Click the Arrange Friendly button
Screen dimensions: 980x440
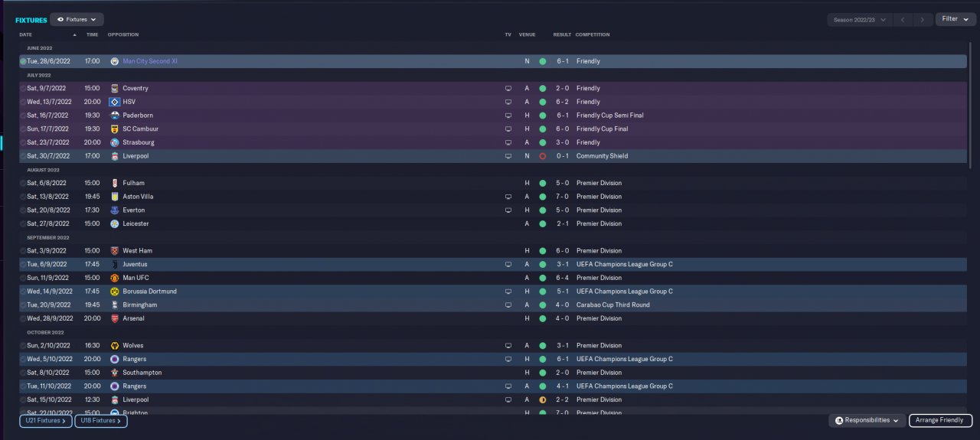click(x=939, y=420)
